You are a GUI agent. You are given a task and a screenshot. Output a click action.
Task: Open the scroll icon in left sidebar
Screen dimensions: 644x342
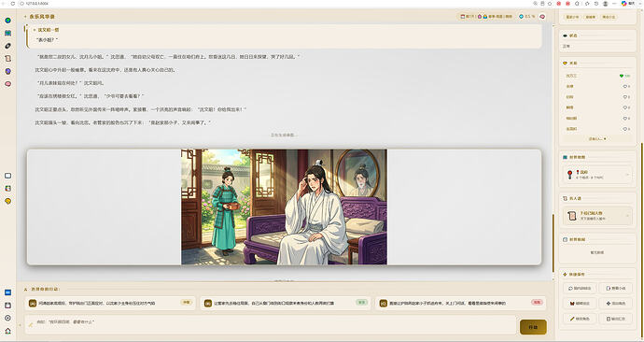pos(7,58)
